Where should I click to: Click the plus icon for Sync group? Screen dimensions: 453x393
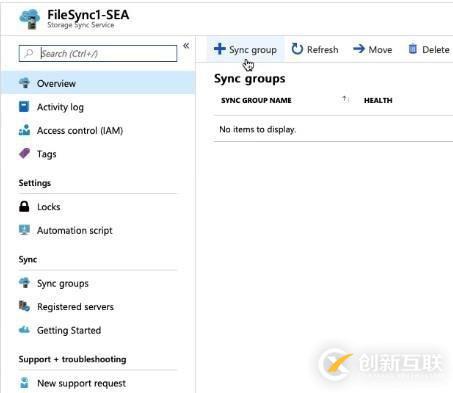220,49
